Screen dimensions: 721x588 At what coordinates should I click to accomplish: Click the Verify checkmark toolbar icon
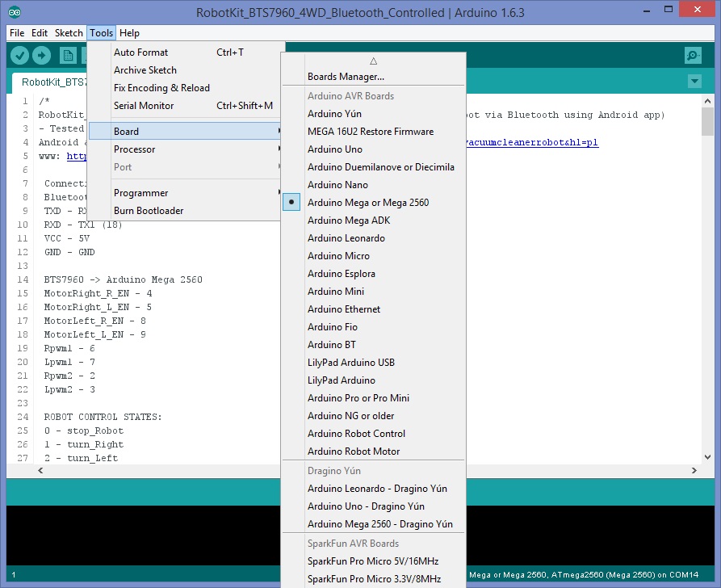(19, 56)
